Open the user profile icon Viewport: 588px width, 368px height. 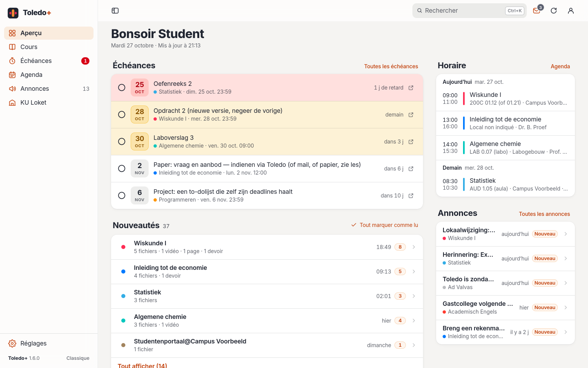[x=571, y=11]
